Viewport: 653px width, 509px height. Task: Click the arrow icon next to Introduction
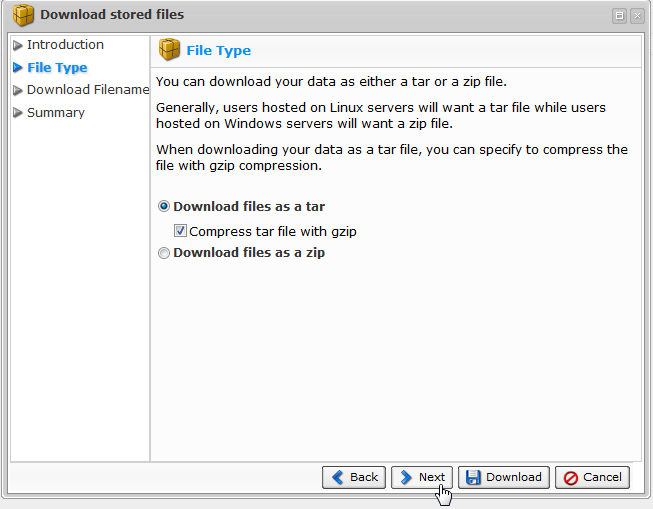click(17, 45)
